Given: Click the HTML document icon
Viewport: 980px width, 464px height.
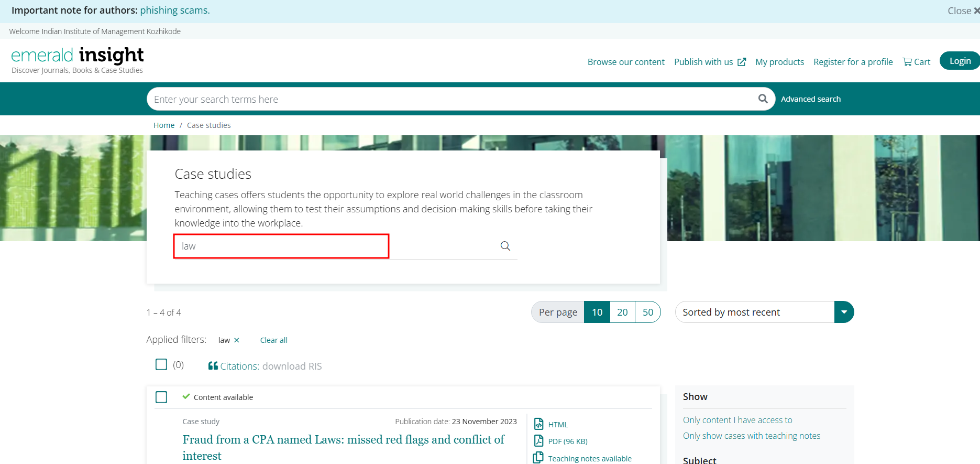Looking at the screenshot, I should coord(538,424).
